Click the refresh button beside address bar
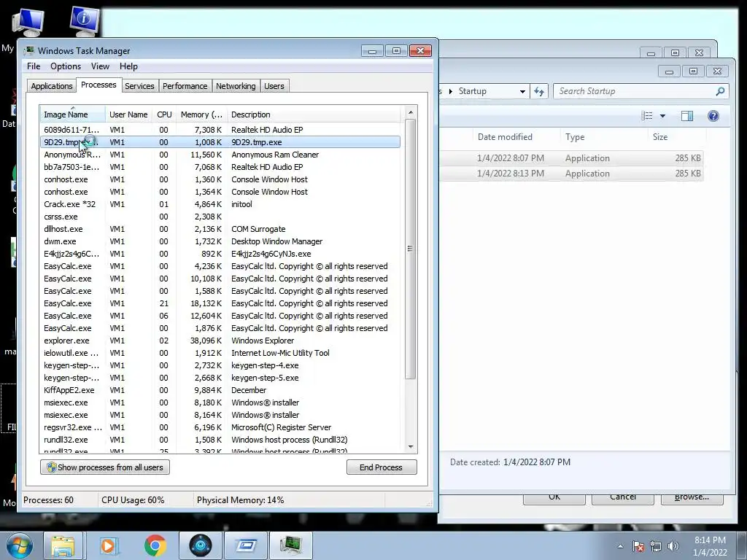The width and height of the screenshot is (747, 560). [539, 91]
